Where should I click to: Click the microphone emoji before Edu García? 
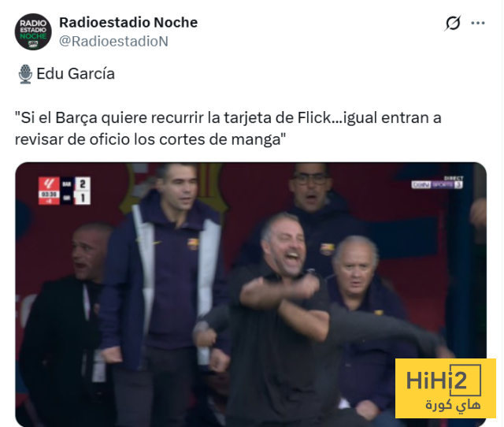click(x=25, y=74)
